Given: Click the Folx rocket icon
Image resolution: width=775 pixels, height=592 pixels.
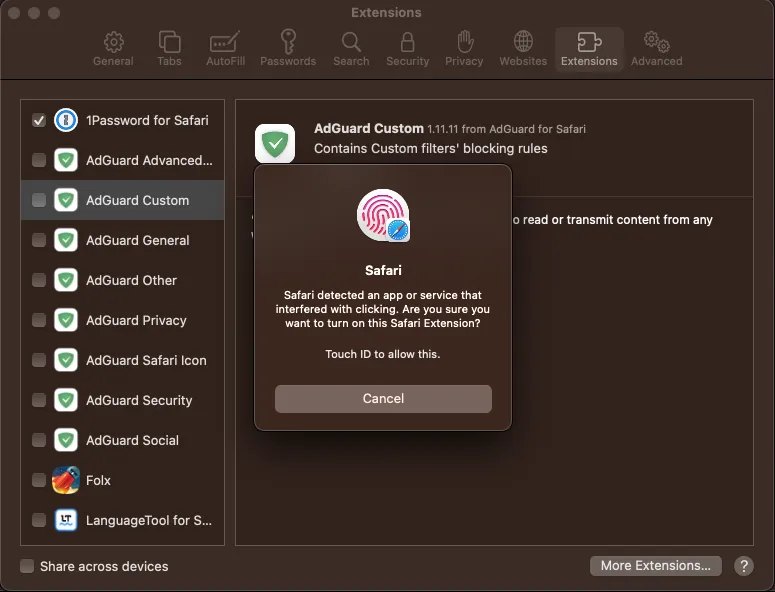Looking at the screenshot, I should tap(66, 480).
